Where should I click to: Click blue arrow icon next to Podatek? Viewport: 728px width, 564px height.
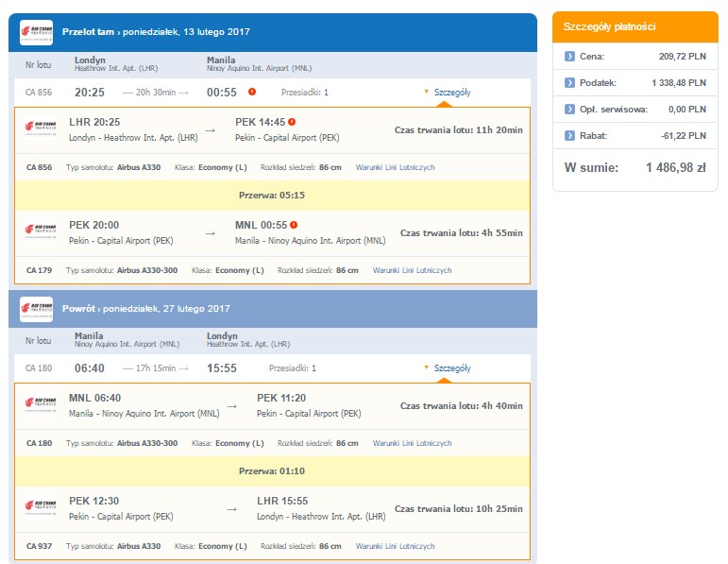click(x=569, y=83)
